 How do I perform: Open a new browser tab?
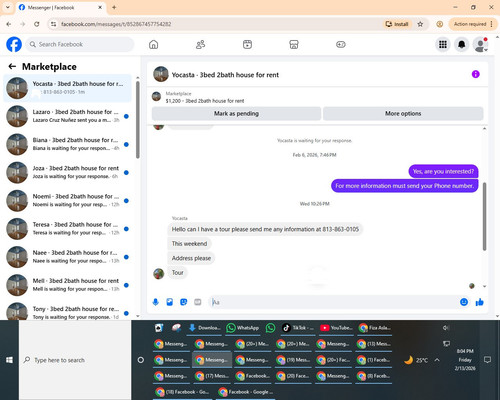[x=114, y=7]
